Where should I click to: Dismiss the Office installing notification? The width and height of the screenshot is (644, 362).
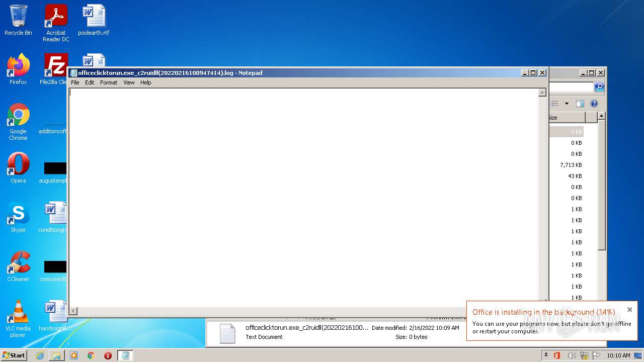point(629,309)
